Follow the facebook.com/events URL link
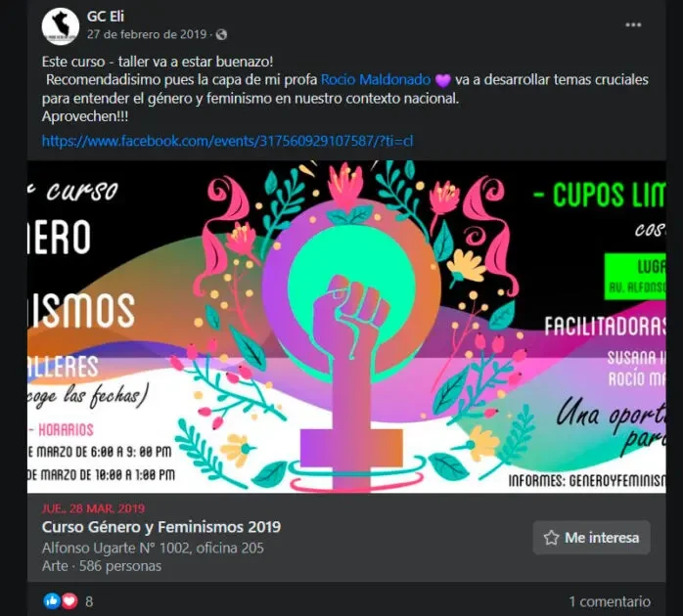Viewport: 683px width, 616px height. 227,141
